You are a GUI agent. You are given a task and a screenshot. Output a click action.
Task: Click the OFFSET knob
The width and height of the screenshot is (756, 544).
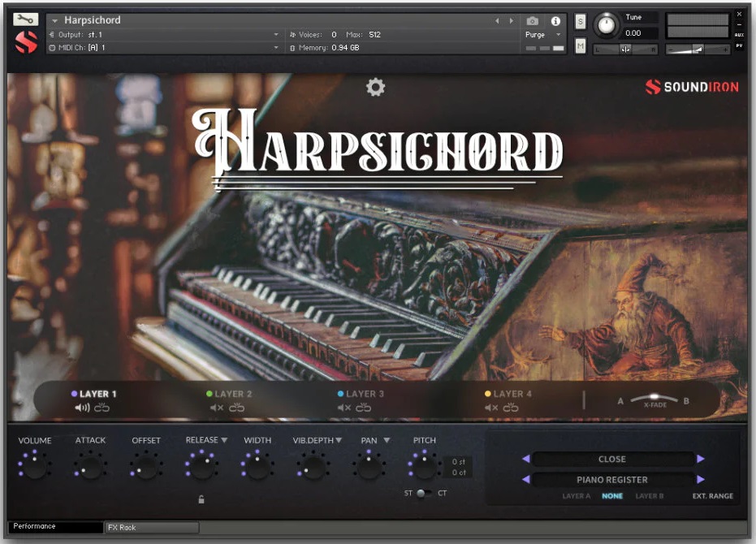point(146,466)
